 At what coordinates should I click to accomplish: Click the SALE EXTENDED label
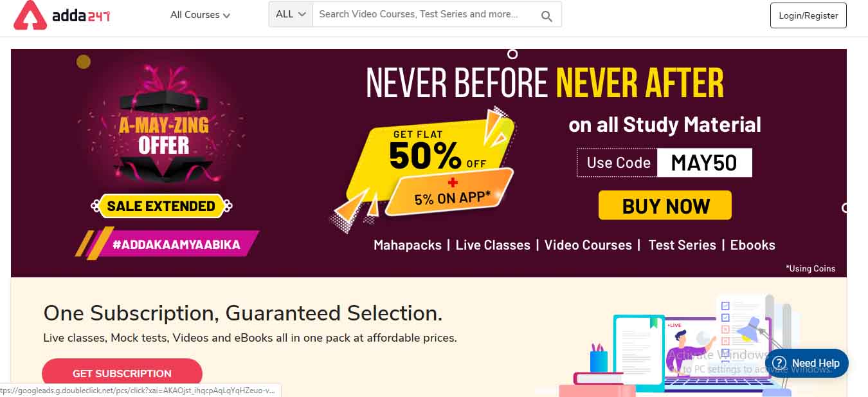161,206
